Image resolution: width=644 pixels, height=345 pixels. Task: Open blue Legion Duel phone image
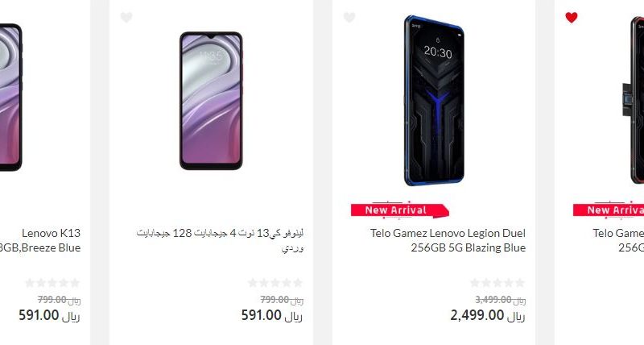coord(434,101)
